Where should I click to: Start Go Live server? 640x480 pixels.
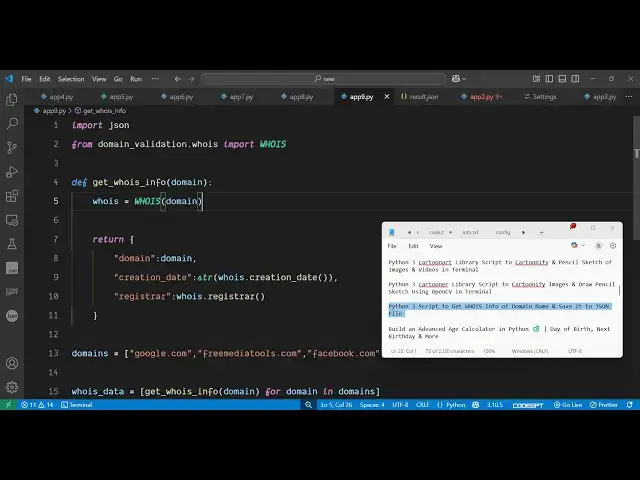[x=568, y=404]
